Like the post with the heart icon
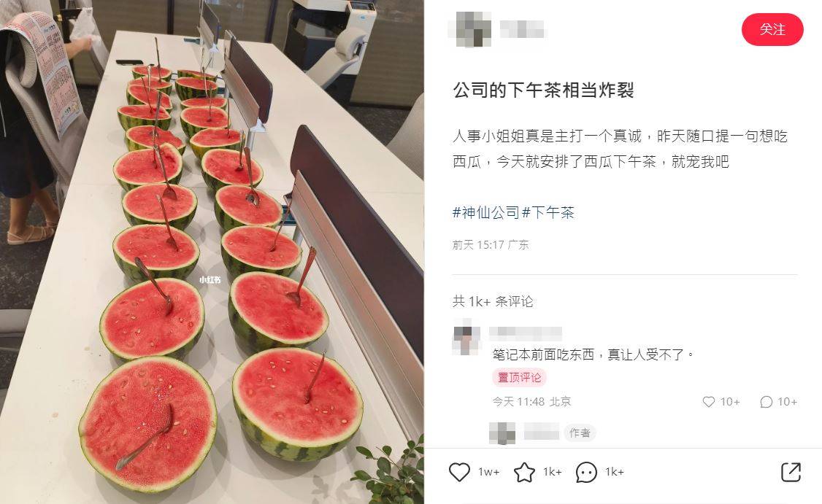This screenshot has width=822, height=504. [x=459, y=472]
